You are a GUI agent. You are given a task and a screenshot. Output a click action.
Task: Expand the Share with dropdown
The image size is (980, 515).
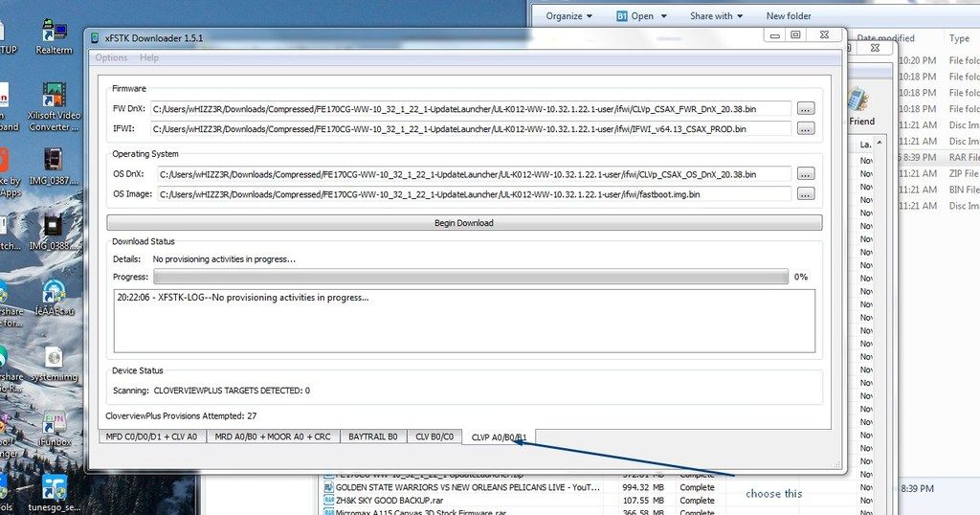point(716,16)
